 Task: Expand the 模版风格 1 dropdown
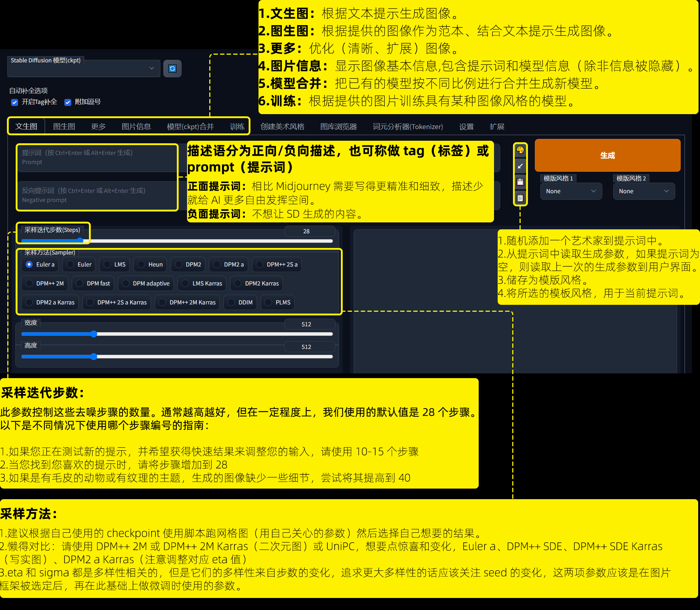[571, 191]
